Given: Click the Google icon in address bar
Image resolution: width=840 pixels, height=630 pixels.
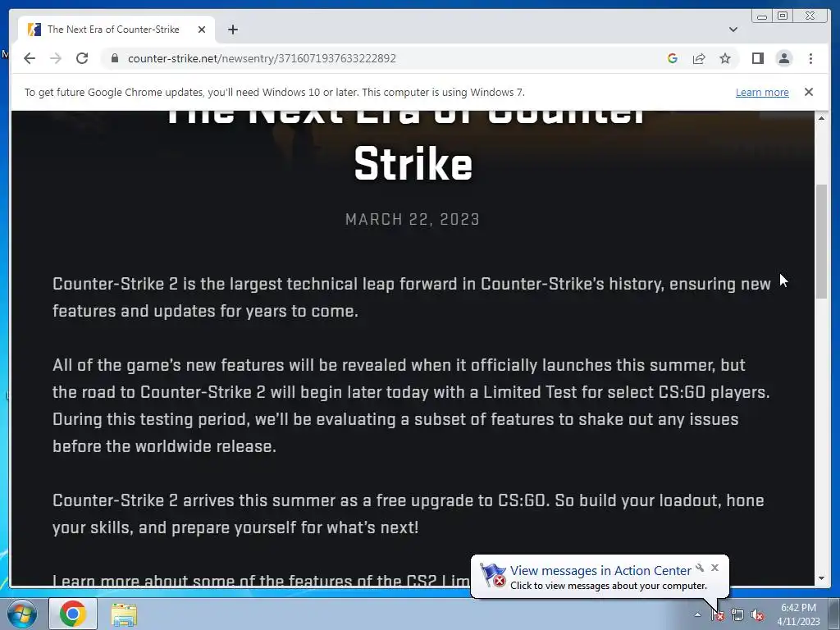Looking at the screenshot, I should click(673, 58).
